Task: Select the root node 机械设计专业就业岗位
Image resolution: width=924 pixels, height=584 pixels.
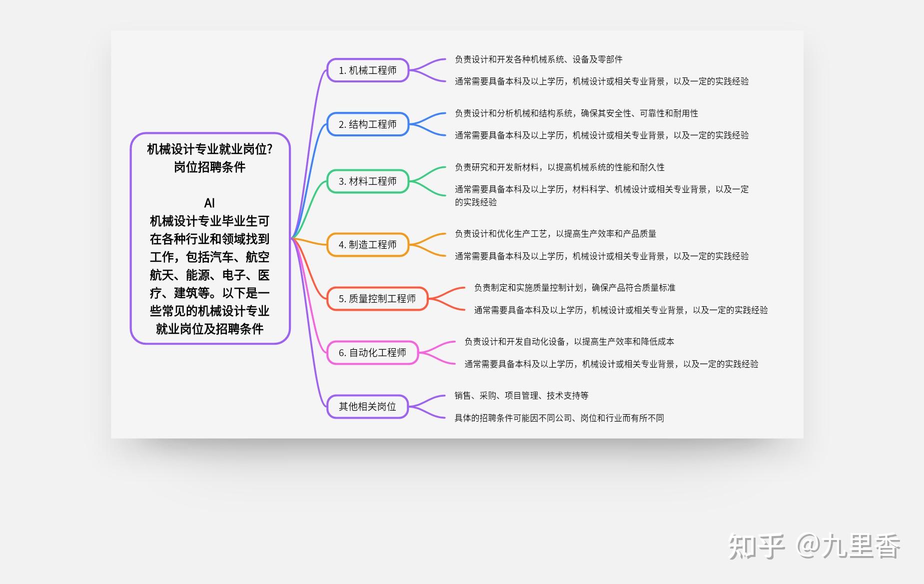Action: pyautogui.click(x=210, y=238)
